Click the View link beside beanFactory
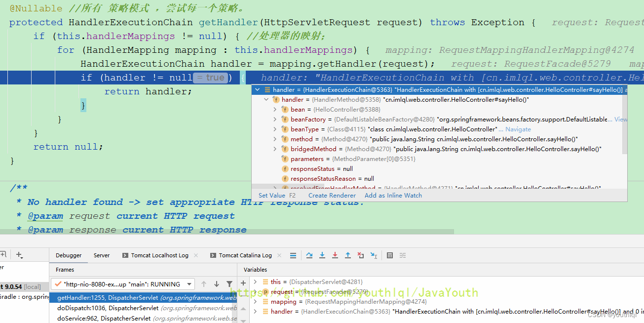 (621, 120)
